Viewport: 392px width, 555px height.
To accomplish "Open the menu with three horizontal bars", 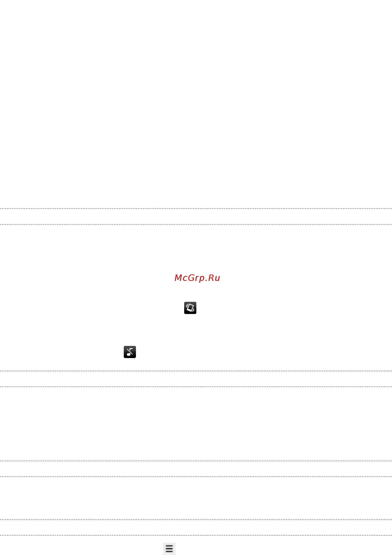I will 169,549.
